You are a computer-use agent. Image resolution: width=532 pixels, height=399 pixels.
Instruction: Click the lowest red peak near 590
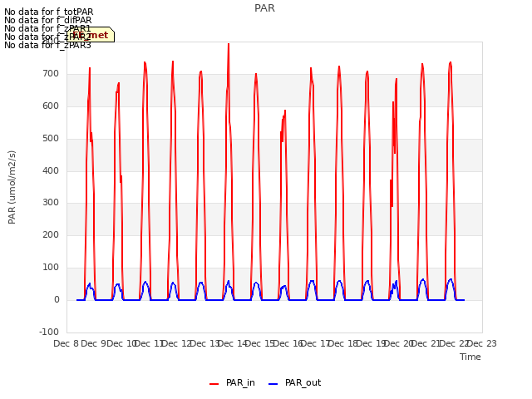285,111
